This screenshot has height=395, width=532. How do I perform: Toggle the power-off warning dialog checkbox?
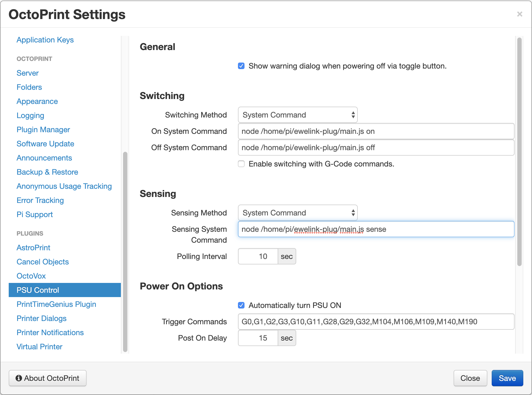(x=241, y=66)
